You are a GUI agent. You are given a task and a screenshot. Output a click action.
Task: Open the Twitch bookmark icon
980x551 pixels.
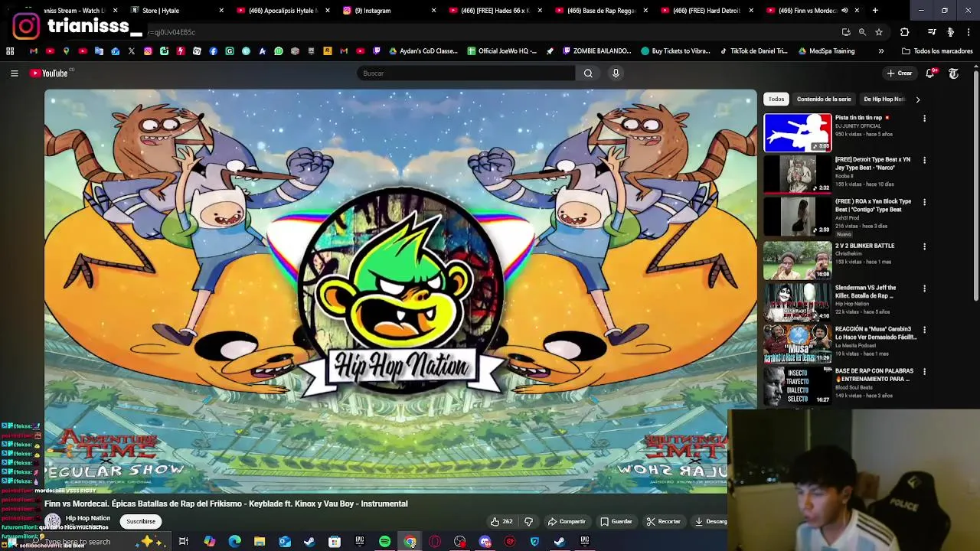[x=377, y=51]
